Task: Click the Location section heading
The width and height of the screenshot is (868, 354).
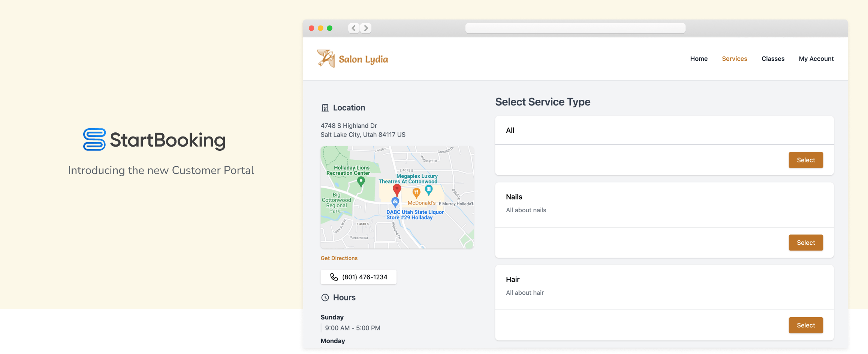Action: tap(349, 108)
